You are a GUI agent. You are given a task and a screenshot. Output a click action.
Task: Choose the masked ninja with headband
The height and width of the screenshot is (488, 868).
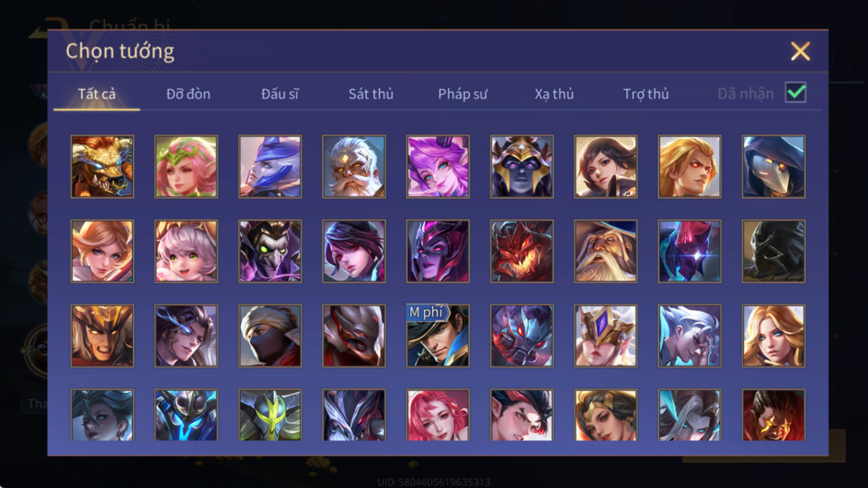pyautogui.click(x=270, y=336)
